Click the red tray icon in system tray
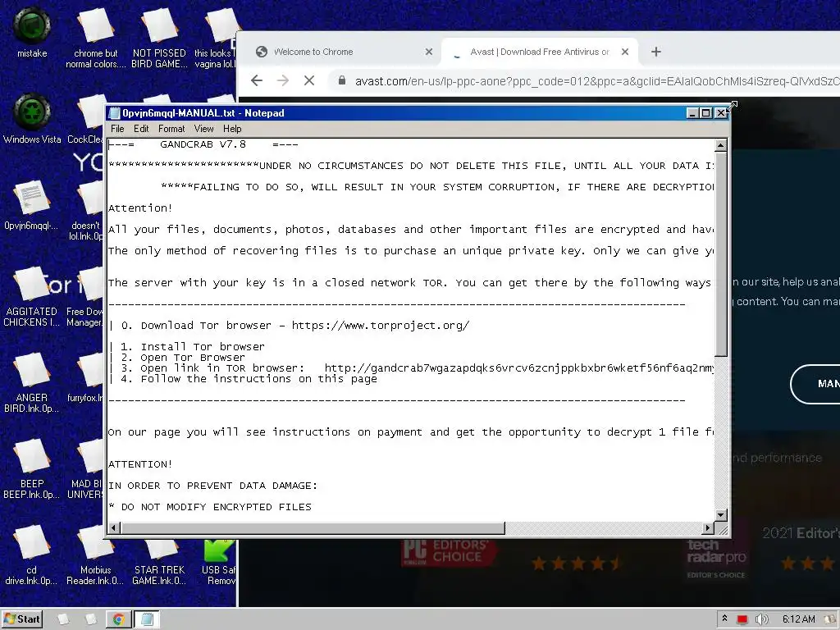The width and height of the screenshot is (840, 630). pos(742,619)
